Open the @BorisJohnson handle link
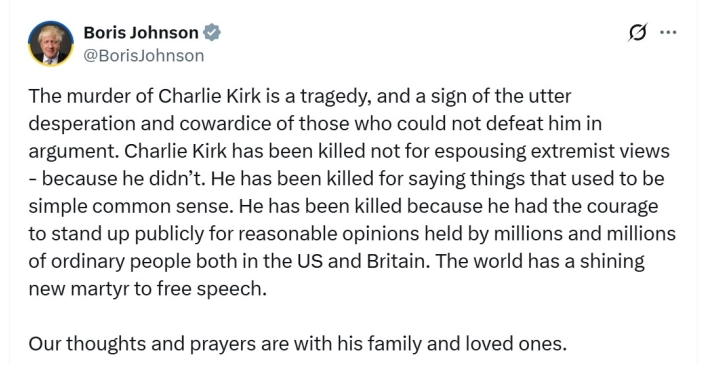The height and width of the screenshot is (365, 704). point(144,56)
